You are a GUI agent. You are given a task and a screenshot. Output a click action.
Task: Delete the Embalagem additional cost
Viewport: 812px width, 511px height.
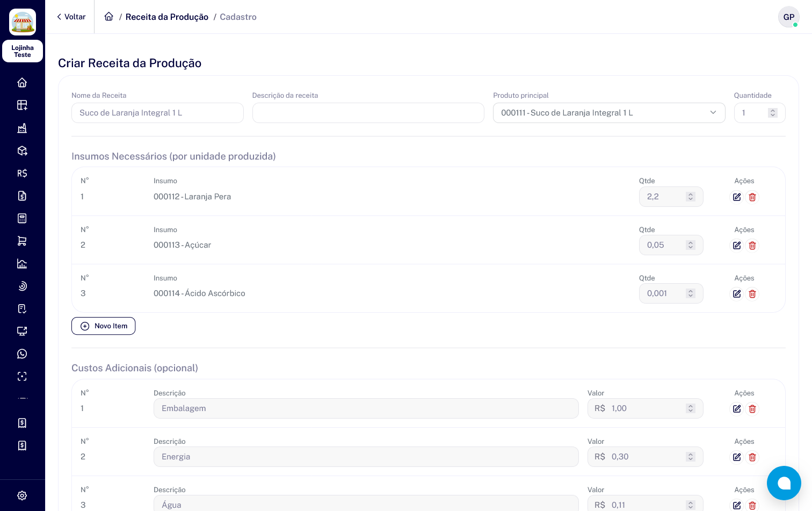[x=752, y=409]
